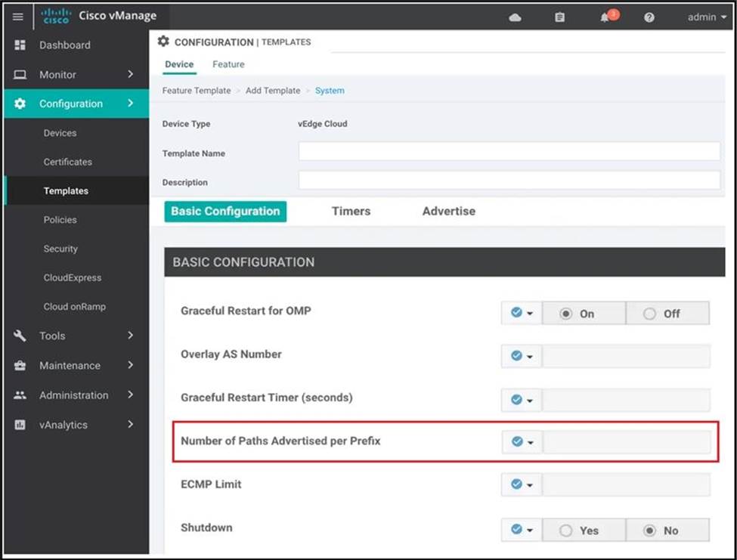Open scope dropdown for Number of Paths Advertised

pos(522,442)
